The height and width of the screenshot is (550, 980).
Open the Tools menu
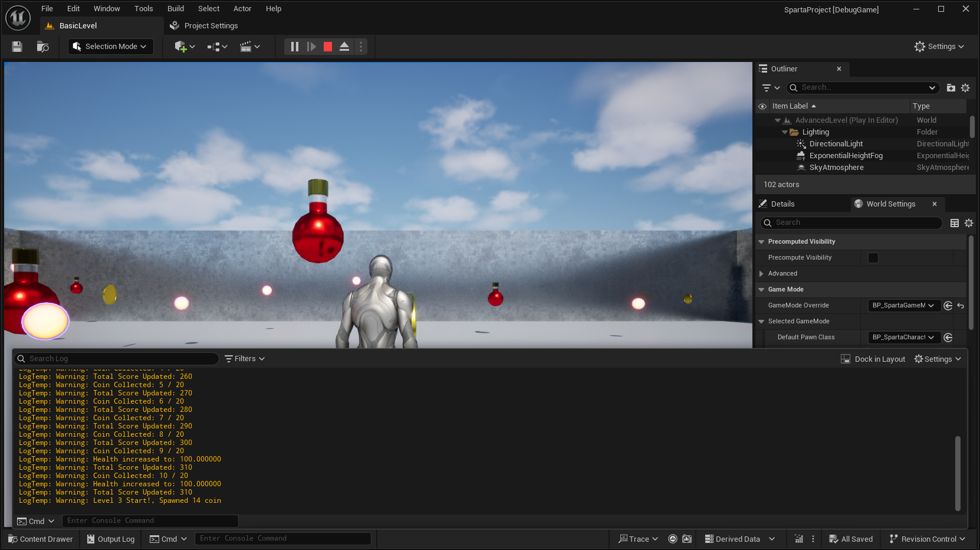144,9
